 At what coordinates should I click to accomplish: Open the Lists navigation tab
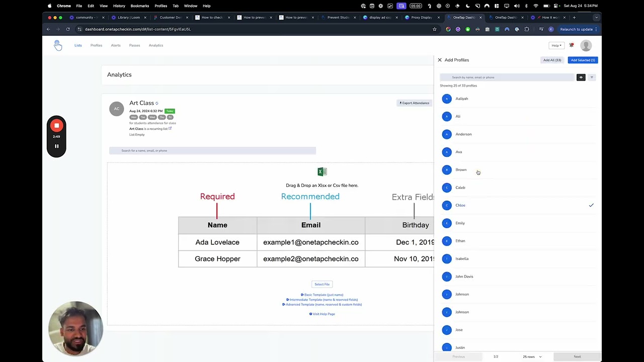[x=78, y=45]
